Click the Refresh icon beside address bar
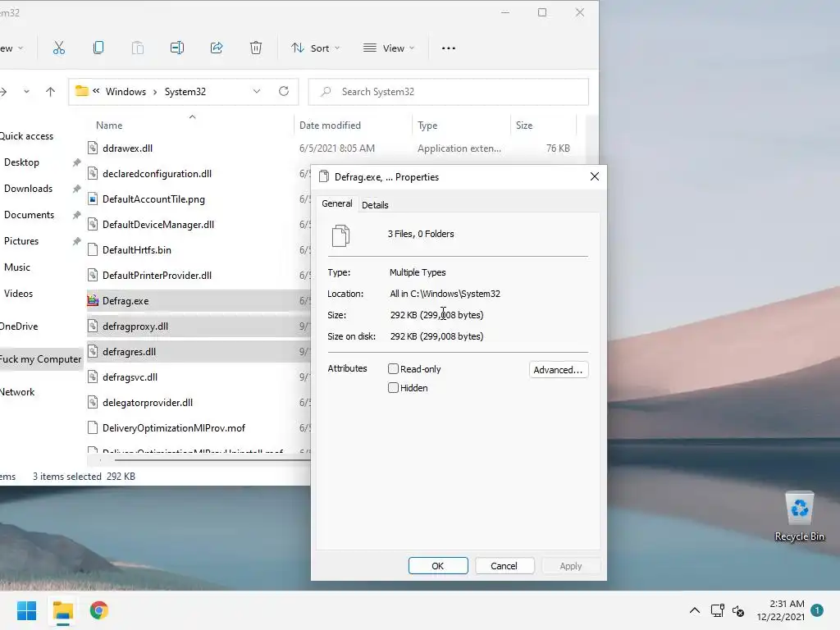The image size is (840, 630). pos(284,92)
